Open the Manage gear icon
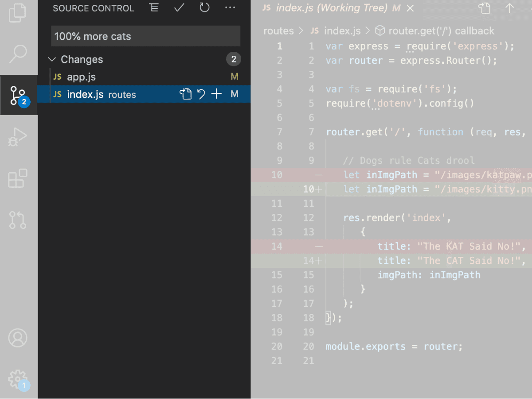The width and height of the screenshot is (532, 399). click(x=19, y=380)
